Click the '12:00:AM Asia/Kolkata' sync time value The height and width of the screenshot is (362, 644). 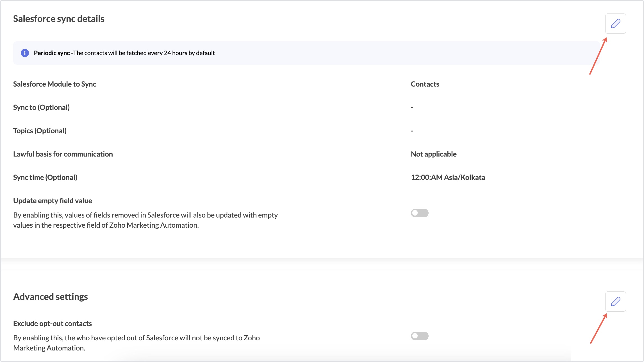tap(448, 177)
